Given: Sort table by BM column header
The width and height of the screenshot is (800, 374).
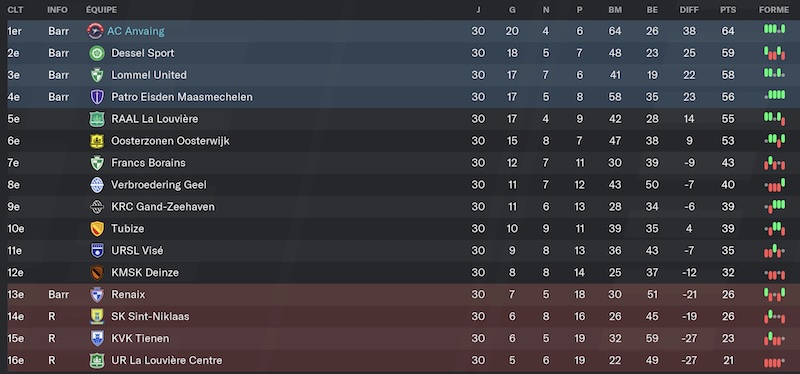Looking at the screenshot, I should click(615, 10).
